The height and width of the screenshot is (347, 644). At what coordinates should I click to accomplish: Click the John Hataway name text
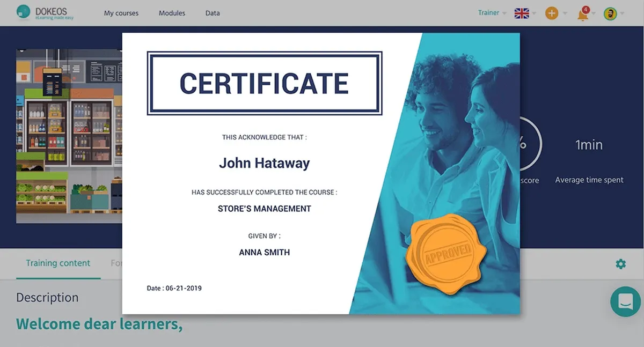click(265, 163)
